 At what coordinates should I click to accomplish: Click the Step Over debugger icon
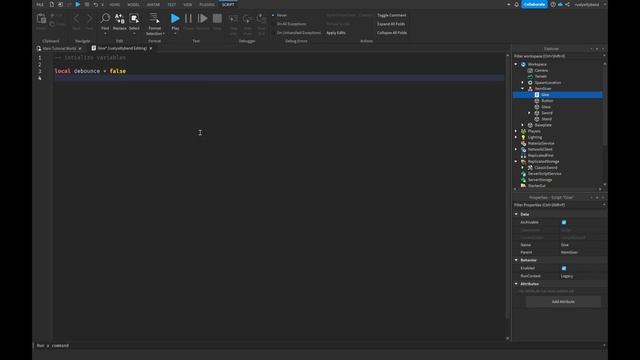click(x=247, y=19)
